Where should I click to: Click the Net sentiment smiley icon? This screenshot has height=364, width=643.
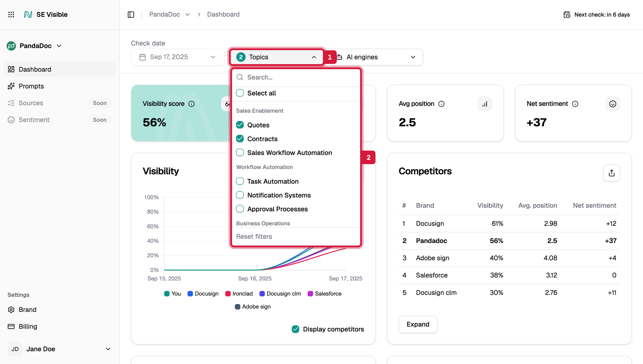pyautogui.click(x=613, y=104)
